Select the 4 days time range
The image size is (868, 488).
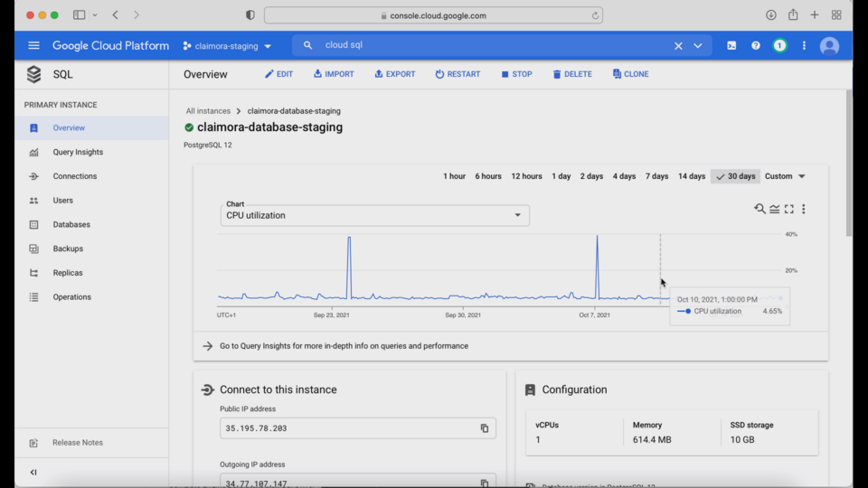[624, 176]
